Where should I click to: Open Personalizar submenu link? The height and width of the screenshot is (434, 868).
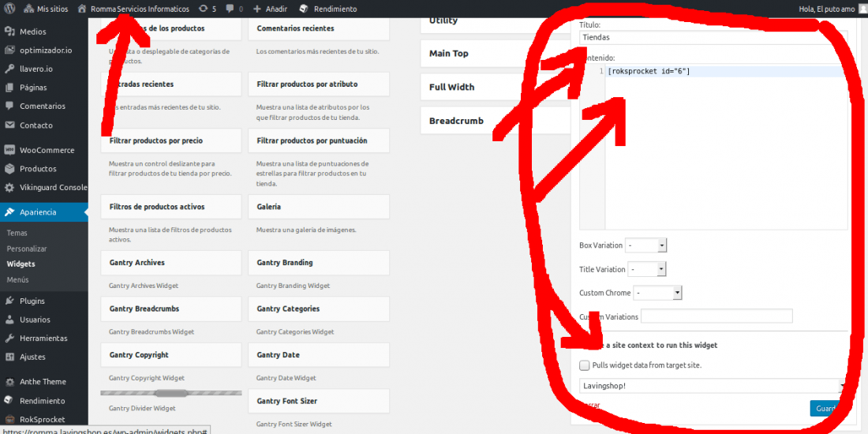coord(27,249)
